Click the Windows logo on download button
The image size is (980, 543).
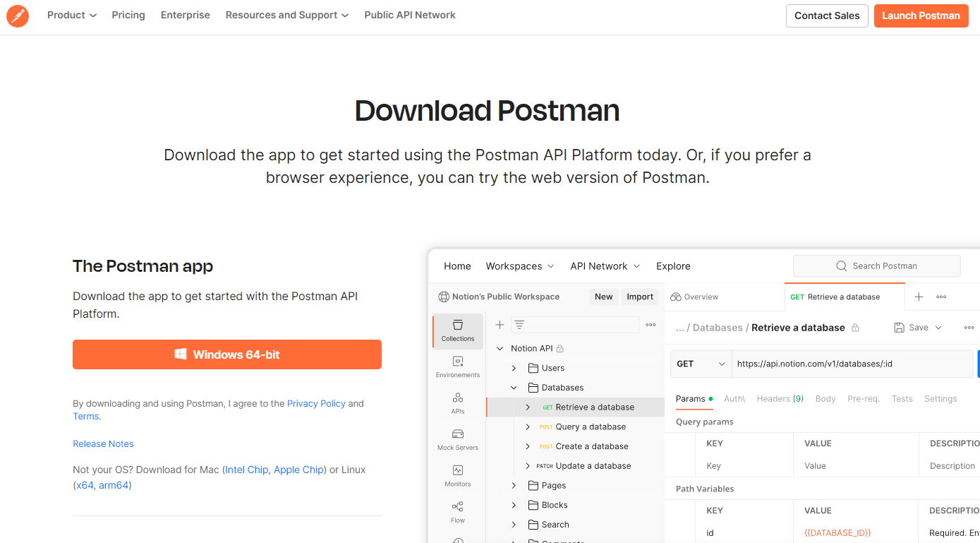point(181,354)
